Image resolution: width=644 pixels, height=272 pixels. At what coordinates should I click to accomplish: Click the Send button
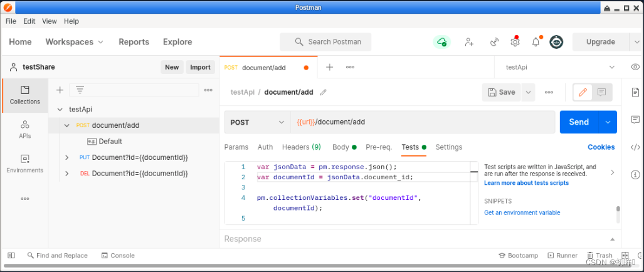point(579,122)
